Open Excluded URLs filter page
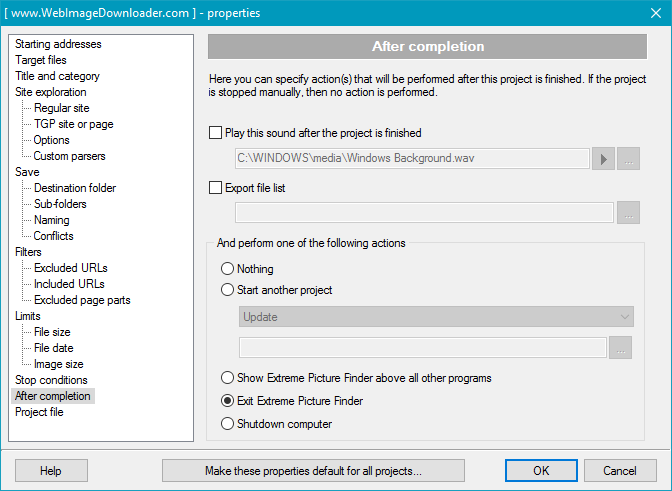Screen dimensions: 672x491 pyautogui.click(x=71, y=268)
